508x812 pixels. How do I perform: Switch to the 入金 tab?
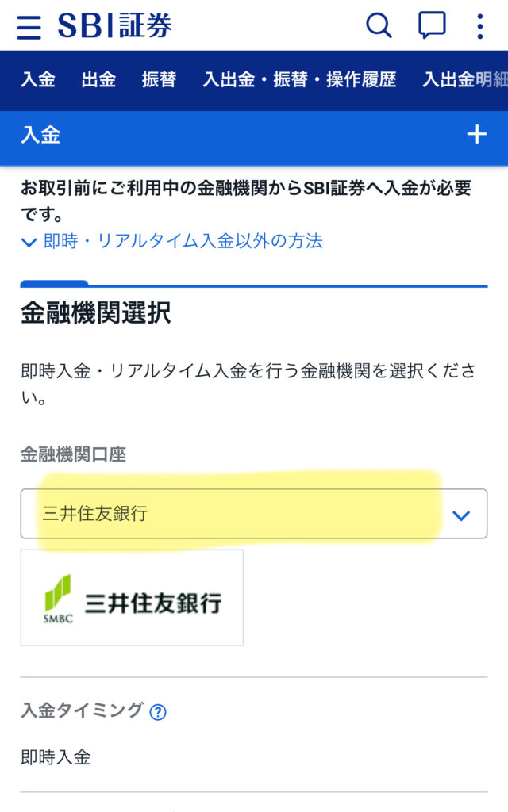tap(38, 79)
